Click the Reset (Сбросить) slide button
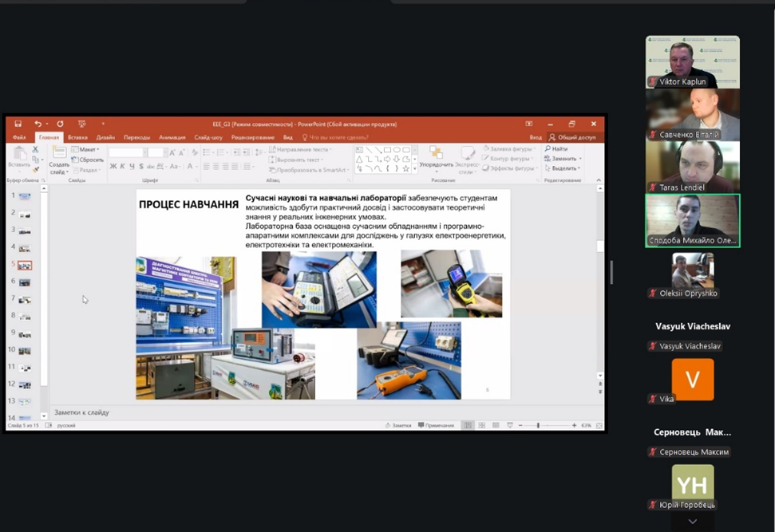The image size is (775, 532). click(89, 160)
